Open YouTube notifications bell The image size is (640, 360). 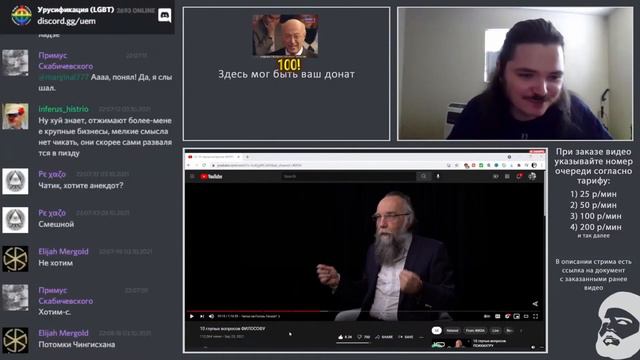coord(519,176)
